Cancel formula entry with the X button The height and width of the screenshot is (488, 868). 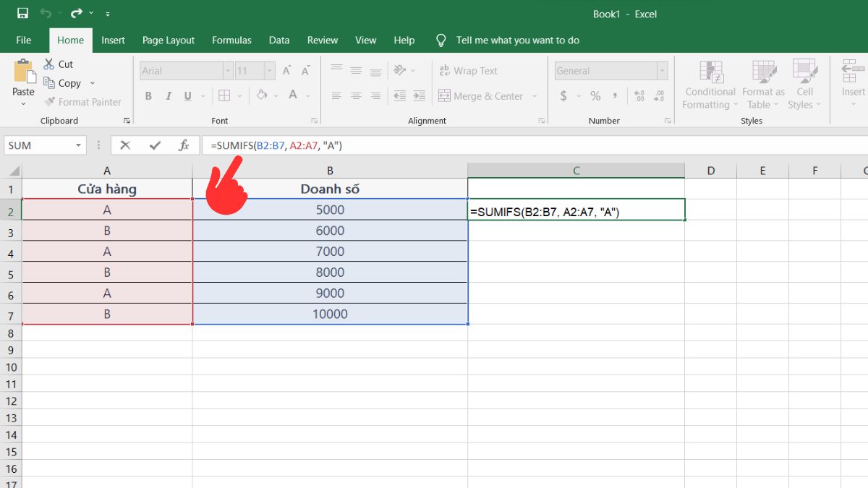[126, 145]
